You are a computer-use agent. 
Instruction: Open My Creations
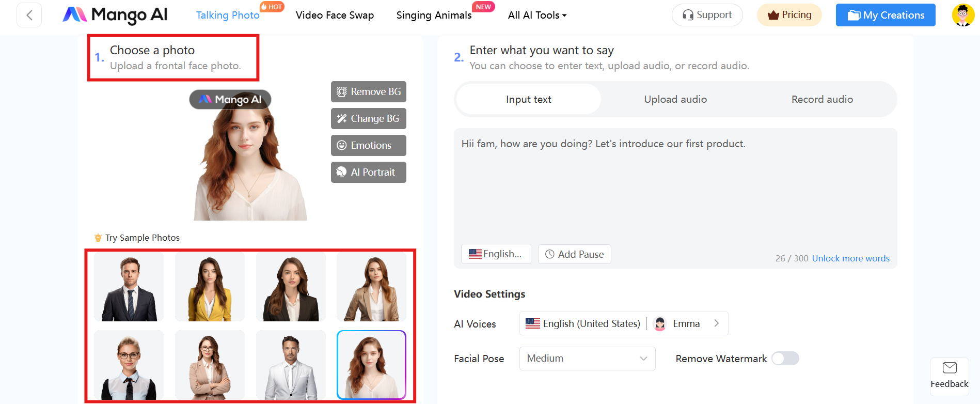[886, 15]
